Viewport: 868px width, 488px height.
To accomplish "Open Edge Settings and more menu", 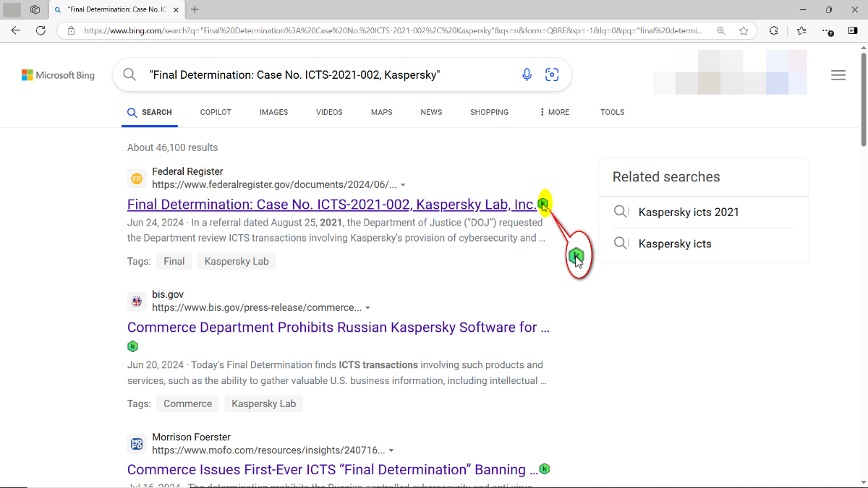I will [828, 31].
